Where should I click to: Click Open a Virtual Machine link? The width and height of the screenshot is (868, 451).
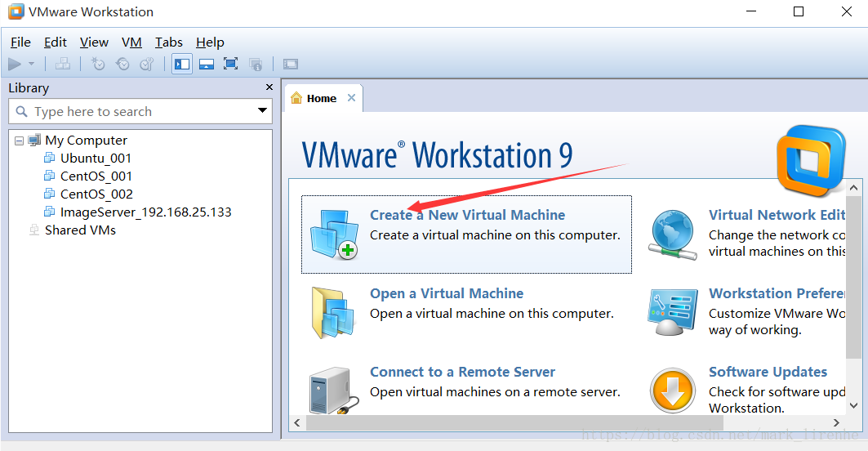[x=446, y=293]
